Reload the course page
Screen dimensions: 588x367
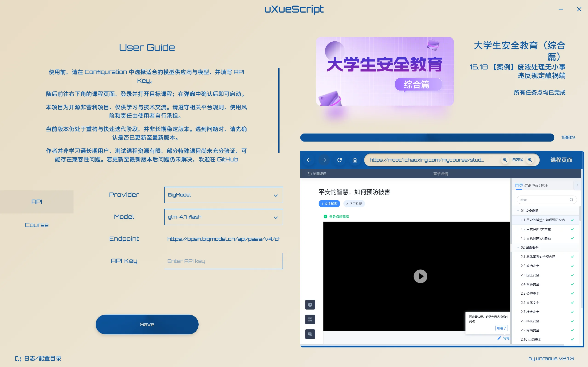tap(340, 160)
